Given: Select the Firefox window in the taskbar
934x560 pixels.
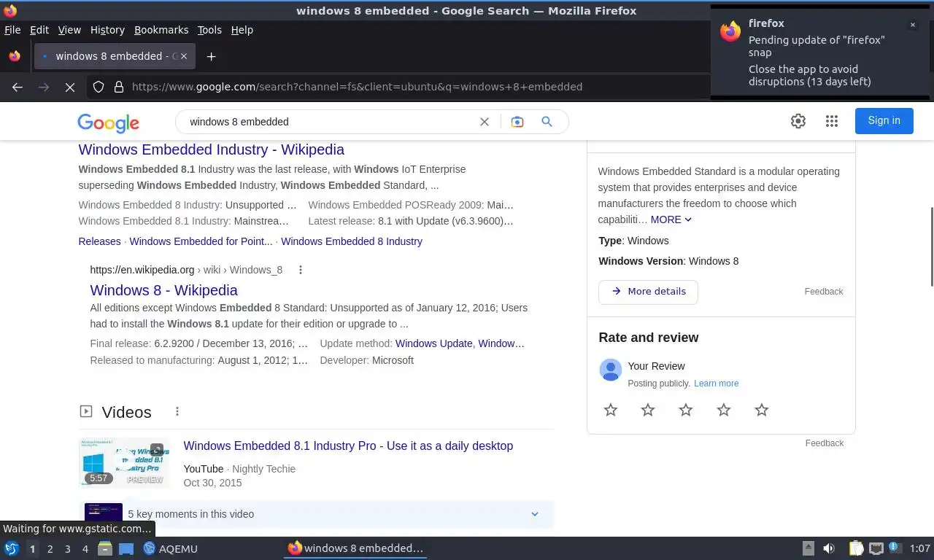Looking at the screenshot, I should pos(355,548).
